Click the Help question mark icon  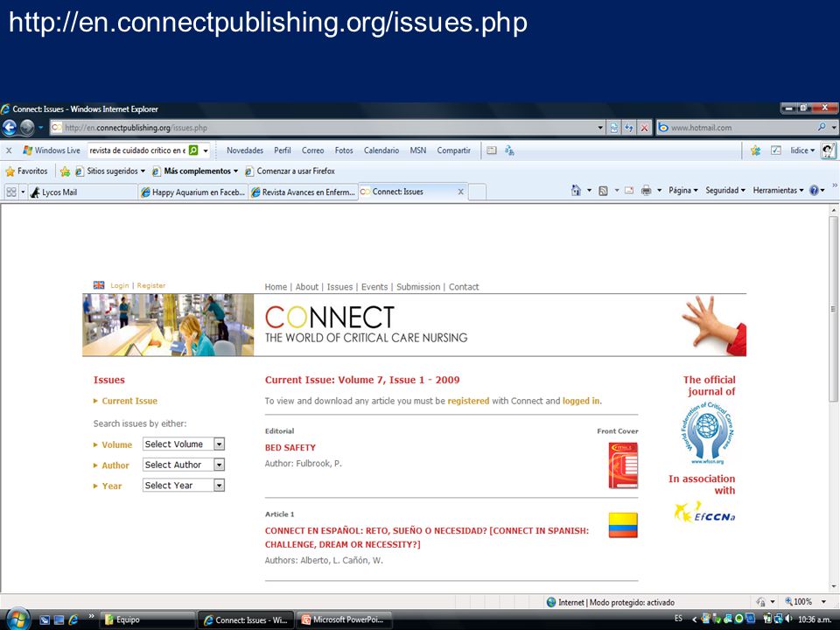click(x=814, y=190)
